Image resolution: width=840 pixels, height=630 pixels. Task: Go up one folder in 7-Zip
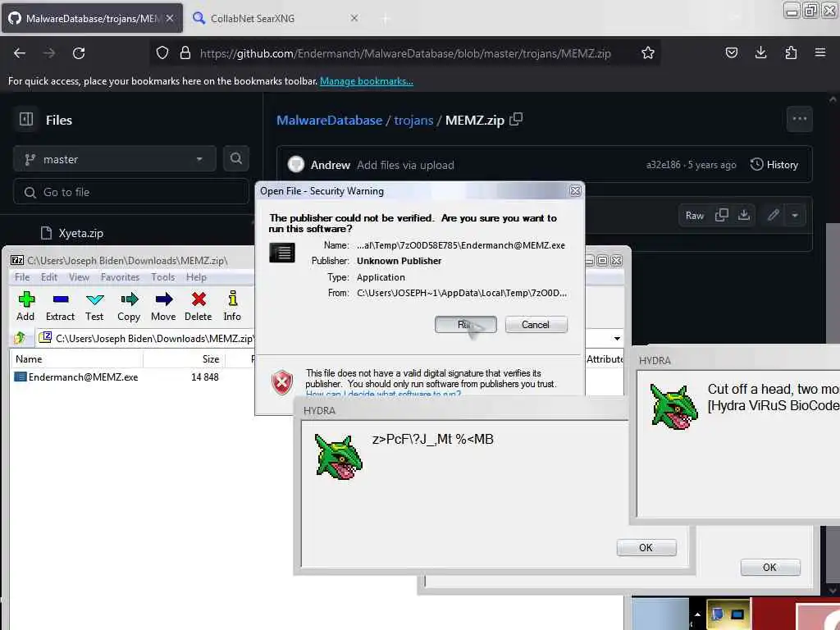tap(21, 338)
